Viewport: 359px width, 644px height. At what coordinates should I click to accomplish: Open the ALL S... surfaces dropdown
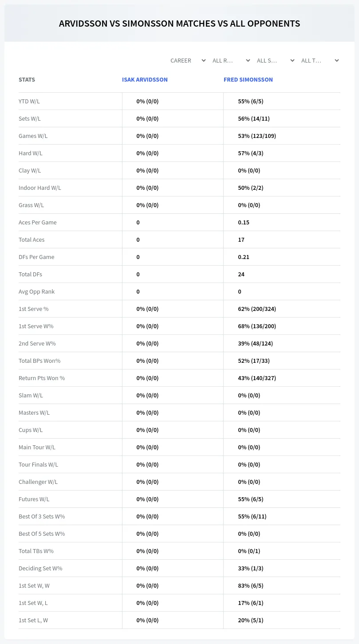click(x=276, y=60)
